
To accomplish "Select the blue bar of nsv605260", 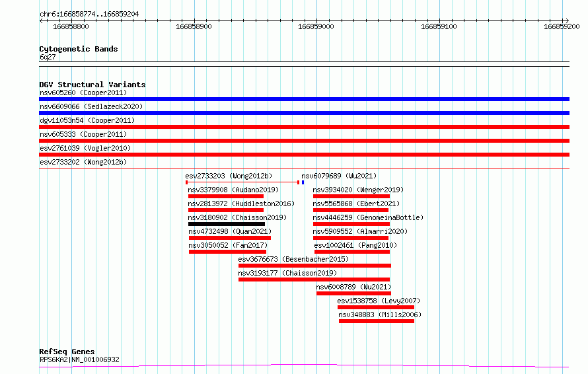I will (304, 99).
